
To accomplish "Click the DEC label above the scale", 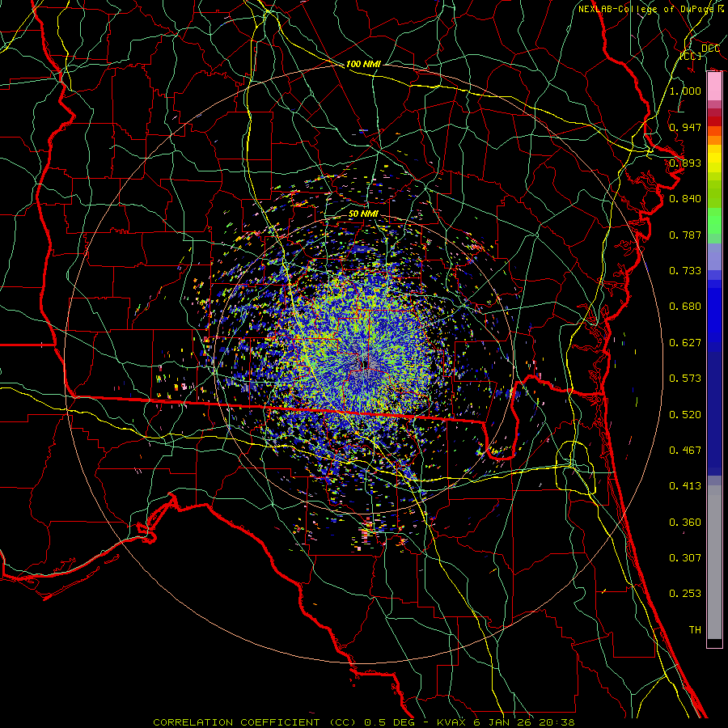I will tap(711, 49).
